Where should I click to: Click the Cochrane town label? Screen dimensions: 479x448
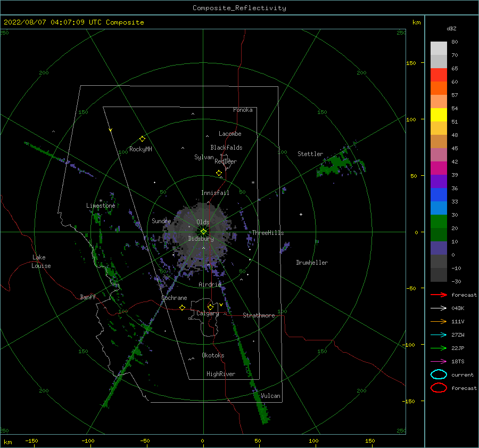pyautogui.click(x=174, y=298)
